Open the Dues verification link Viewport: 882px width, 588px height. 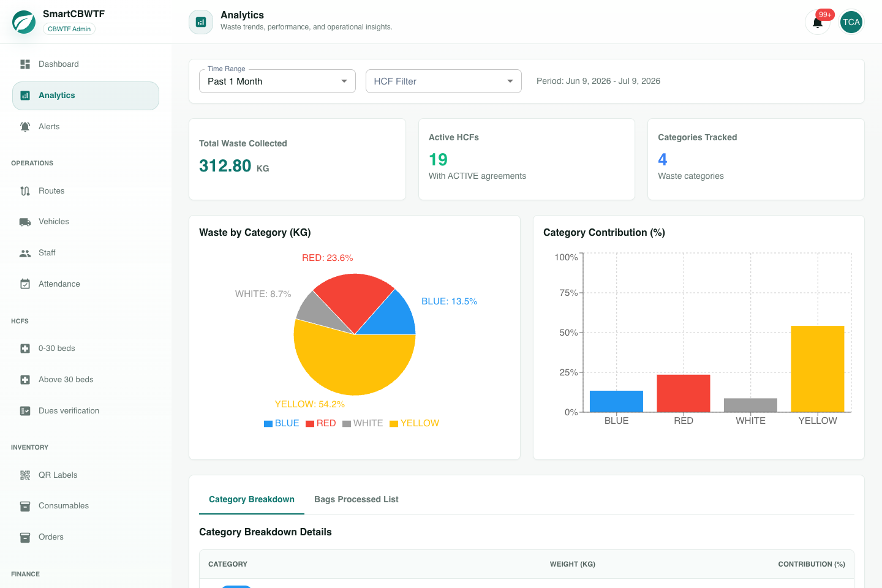point(86,411)
